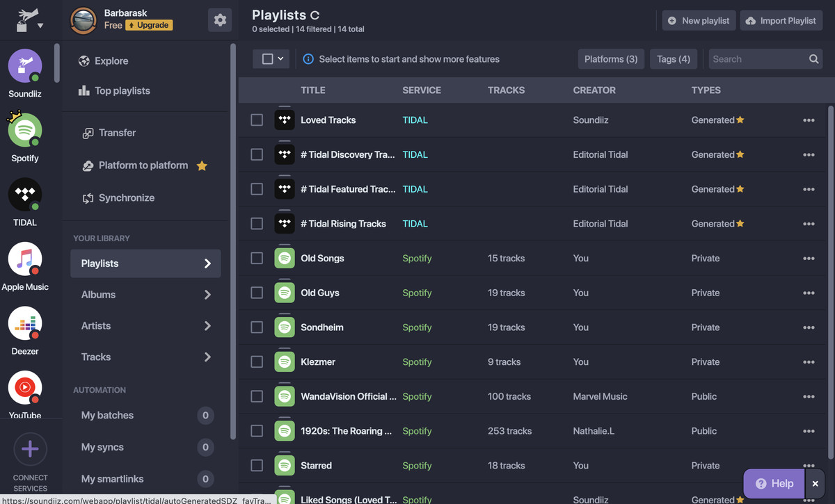
Task: Open the Spotify service icon in sidebar
Action: tap(25, 130)
